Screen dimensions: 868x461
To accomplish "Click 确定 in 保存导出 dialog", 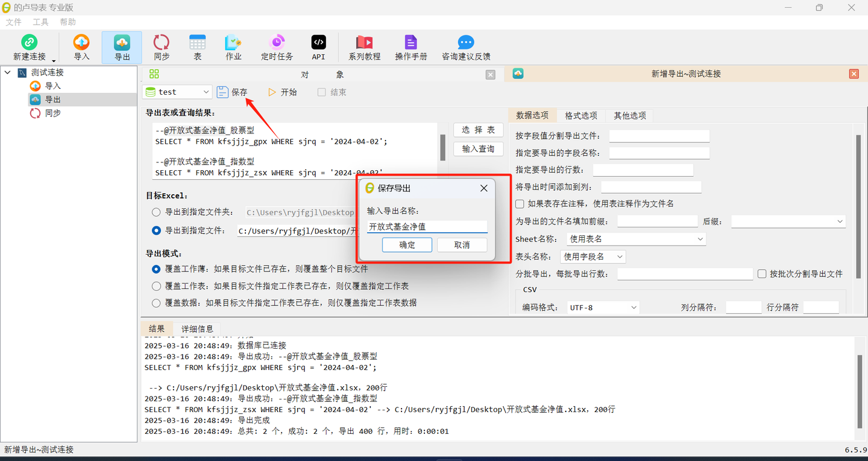I will (407, 244).
